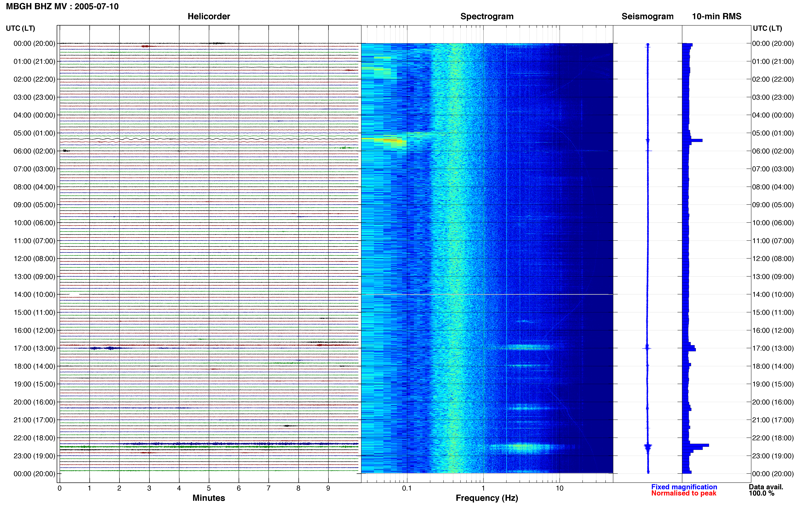Click left time label '22:00 (18:00)'
The height and width of the screenshot is (508, 812).
34,438
